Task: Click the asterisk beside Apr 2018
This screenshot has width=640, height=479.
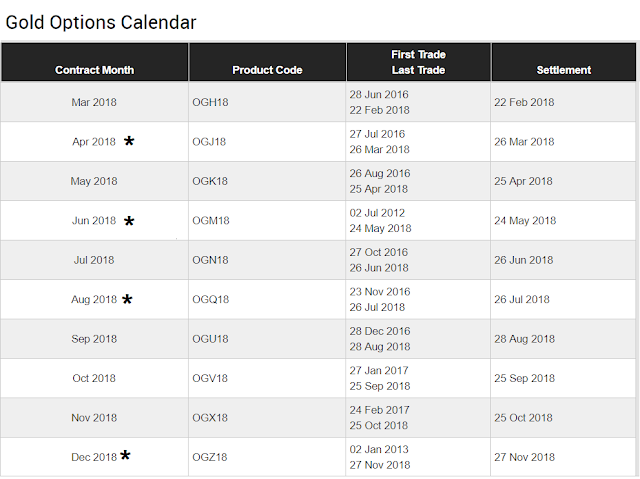Action: [x=129, y=142]
